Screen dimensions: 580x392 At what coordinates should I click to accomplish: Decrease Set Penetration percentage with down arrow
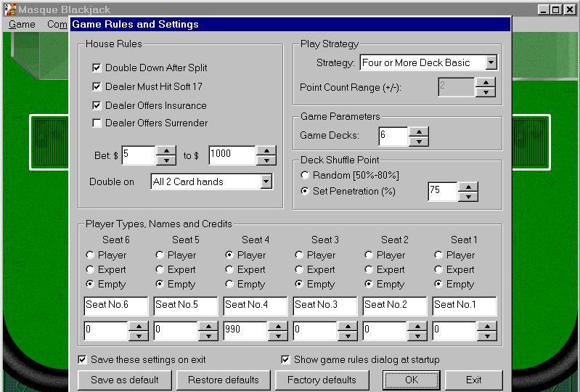469,196
